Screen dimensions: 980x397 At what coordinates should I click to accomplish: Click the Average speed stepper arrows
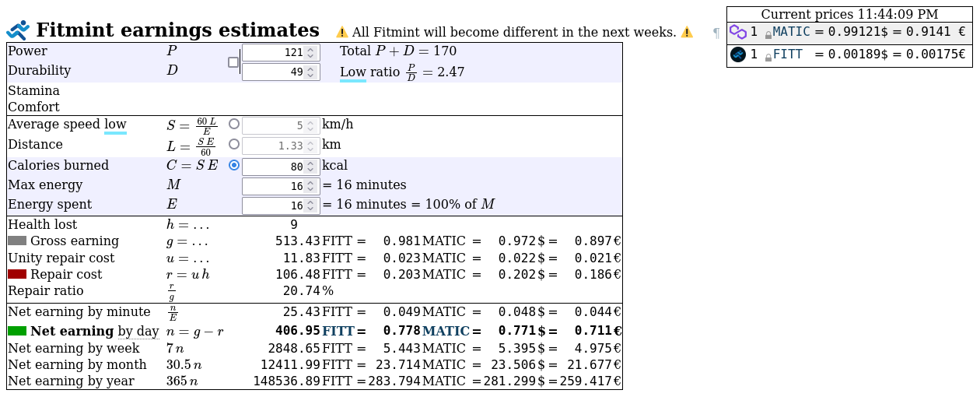(311, 125)
